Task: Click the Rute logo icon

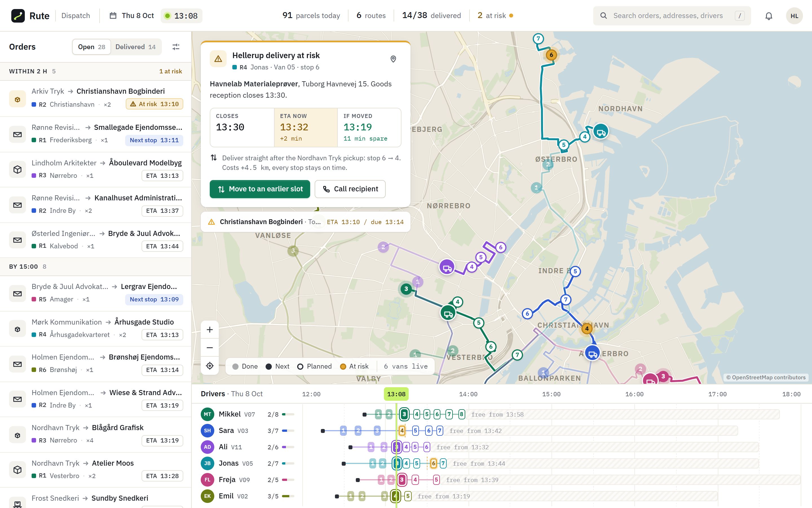Action: (x=18, y=16)
